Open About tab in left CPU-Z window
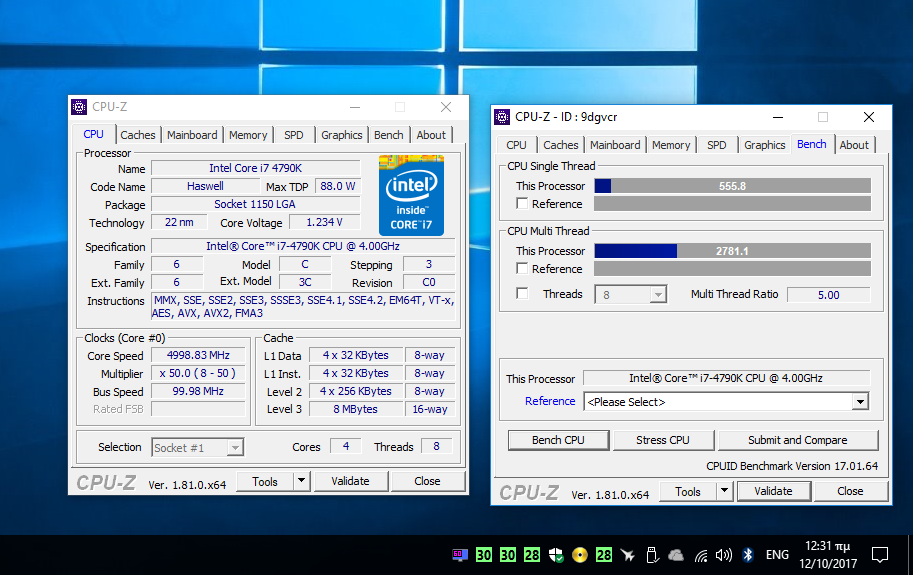This screenshot has height=575, width=913. 431,135
